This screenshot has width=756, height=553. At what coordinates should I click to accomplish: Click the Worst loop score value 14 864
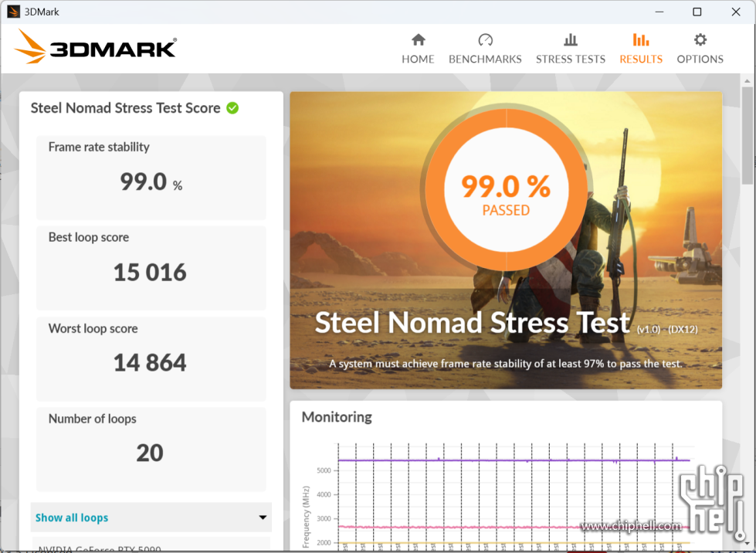[x=150, y=362]
